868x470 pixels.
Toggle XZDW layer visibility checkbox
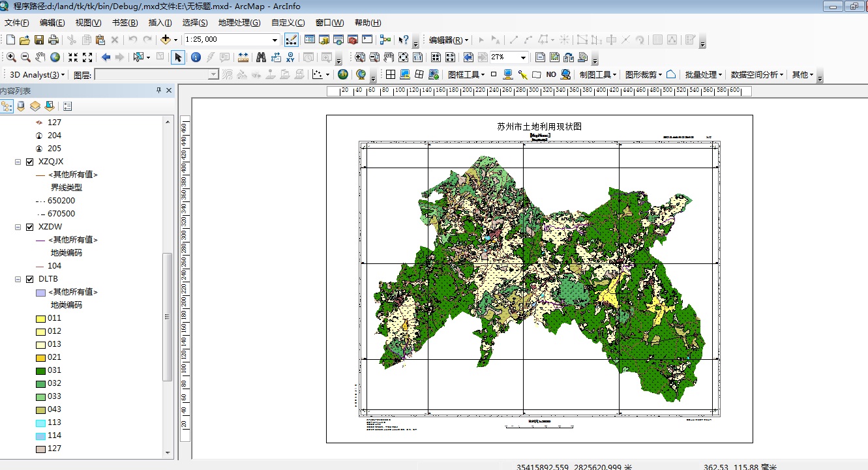click(x=29, y=227)
